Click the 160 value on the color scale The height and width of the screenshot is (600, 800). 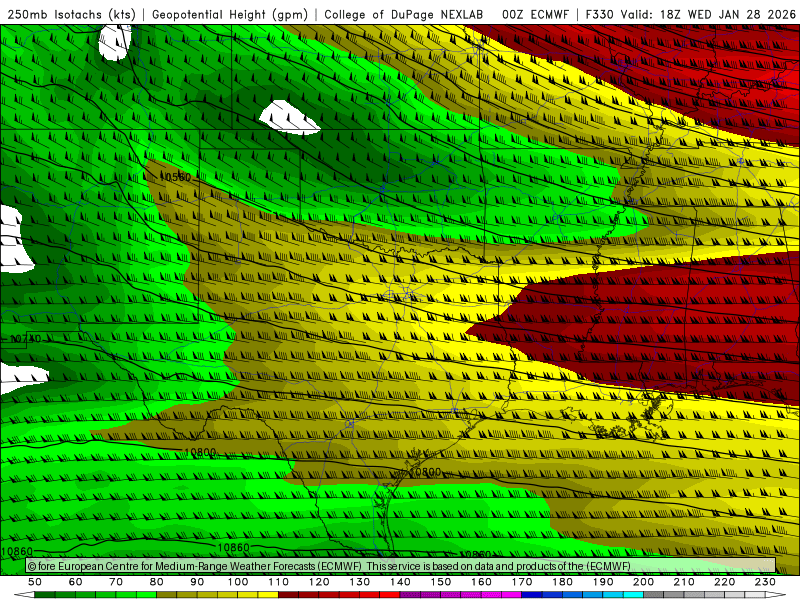coord(481,582)
